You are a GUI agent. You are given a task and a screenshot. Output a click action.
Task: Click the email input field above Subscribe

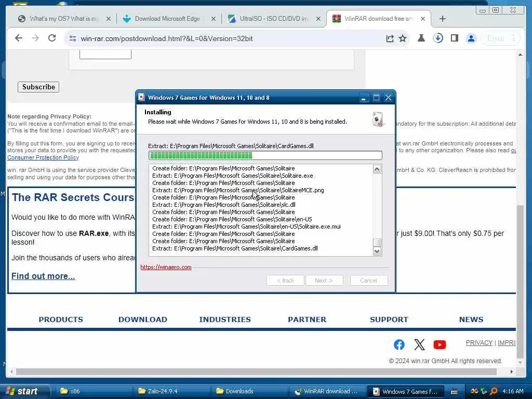(x=105, y=54)
